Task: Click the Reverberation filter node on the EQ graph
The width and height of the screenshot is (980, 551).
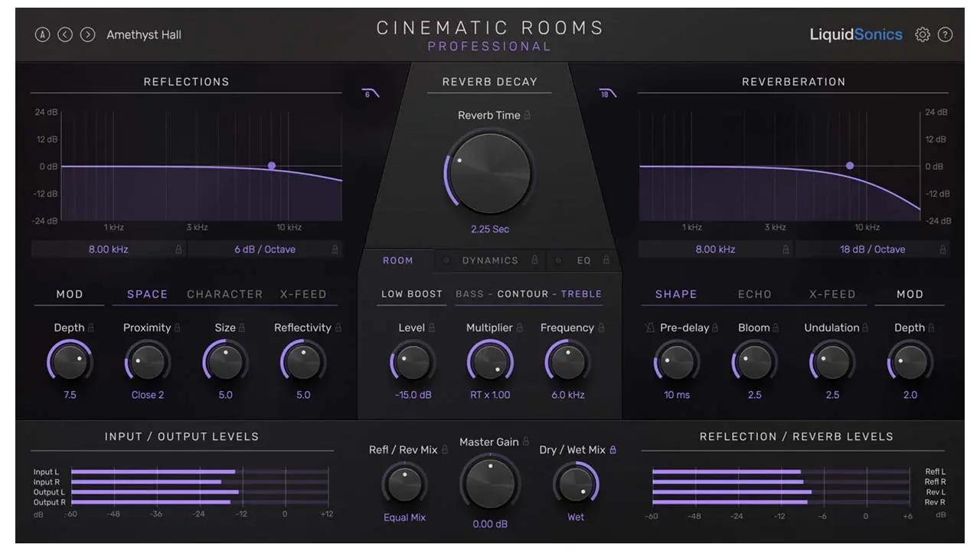Action: [x=850, y=166]
